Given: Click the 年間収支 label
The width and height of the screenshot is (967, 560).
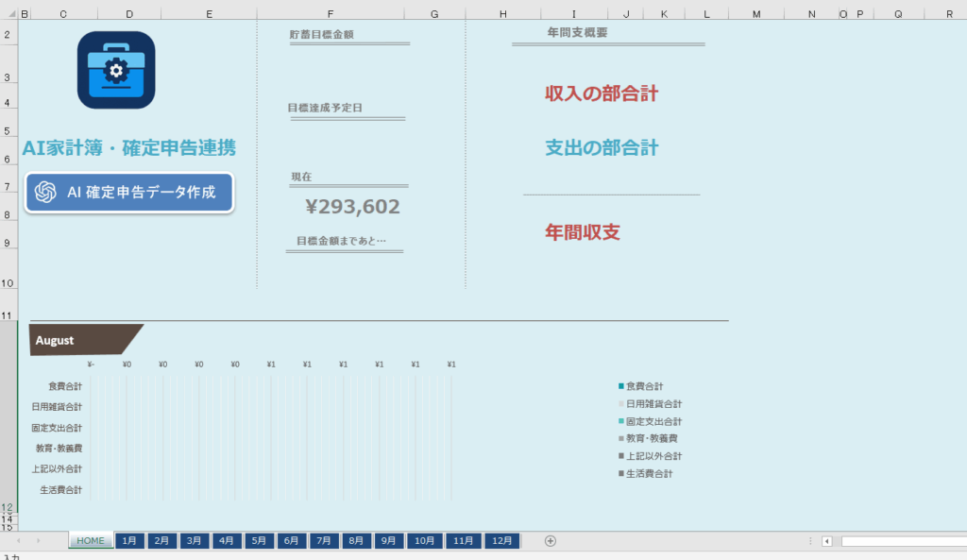Looking at the screenshot, I should pyautogui.click(x=582, y=232).
